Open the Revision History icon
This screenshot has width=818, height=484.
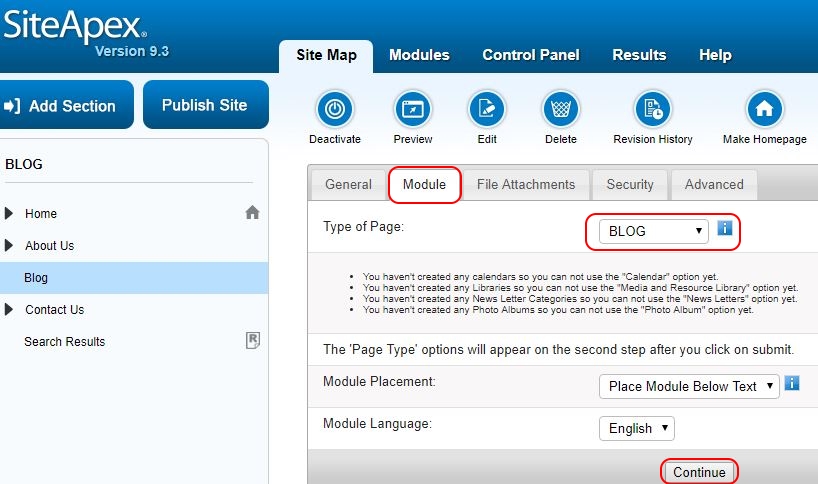coord(653,110)
